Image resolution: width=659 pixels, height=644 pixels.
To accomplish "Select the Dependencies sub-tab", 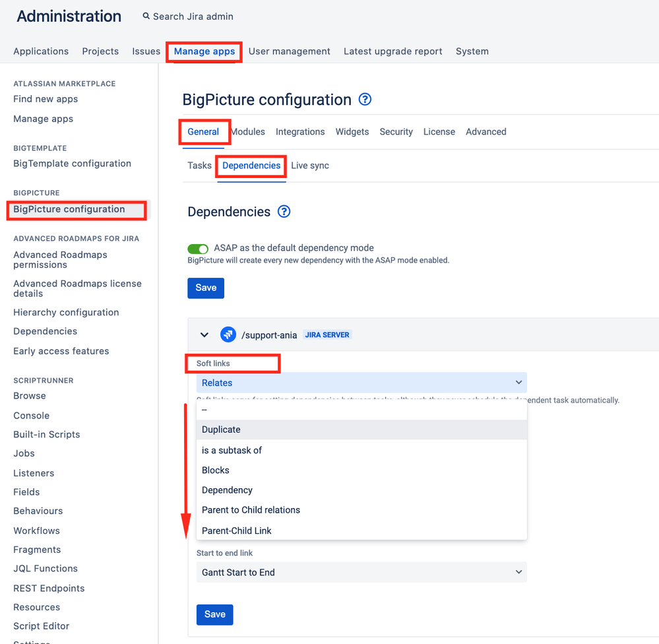I will click(x=251, y=165).
